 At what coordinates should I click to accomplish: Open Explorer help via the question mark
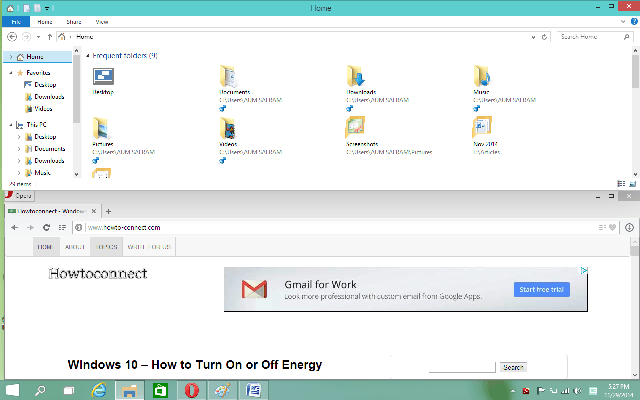pyautogui.click(x=634, y=22)
